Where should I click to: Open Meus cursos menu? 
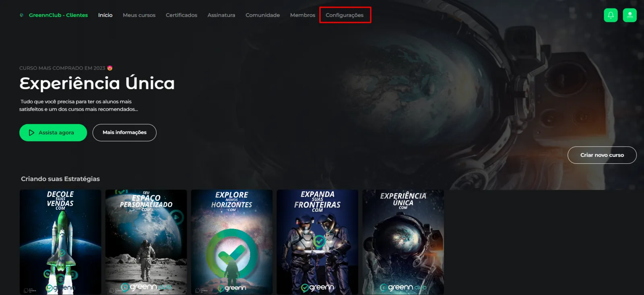(x=139, y=15)
